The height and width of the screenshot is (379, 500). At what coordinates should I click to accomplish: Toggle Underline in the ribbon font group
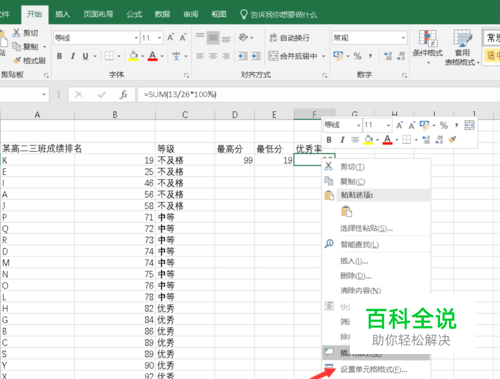pyautogui.click(x=85, y=56)
